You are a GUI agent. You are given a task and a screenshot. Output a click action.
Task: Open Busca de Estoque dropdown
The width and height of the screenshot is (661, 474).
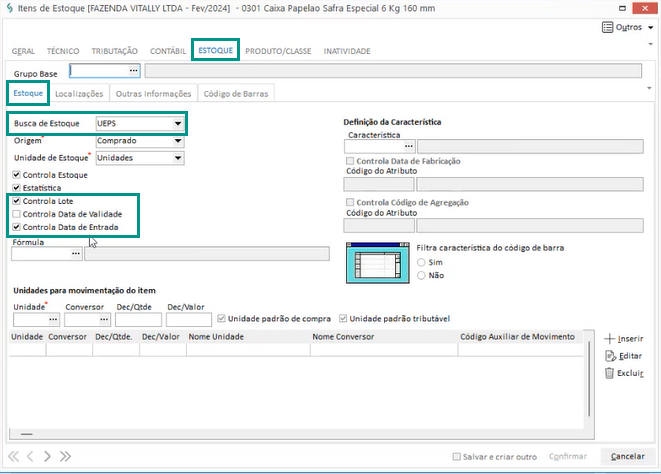(178, 124)
